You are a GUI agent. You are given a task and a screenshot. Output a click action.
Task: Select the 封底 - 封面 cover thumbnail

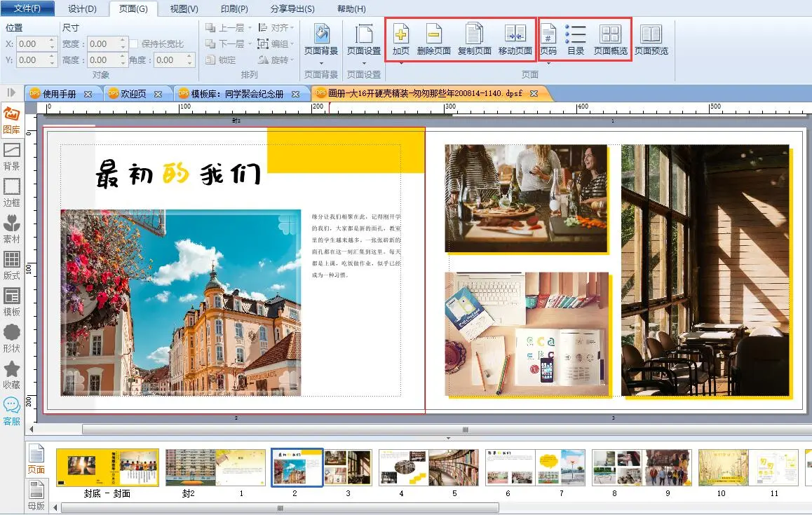[x=107, y=468]
